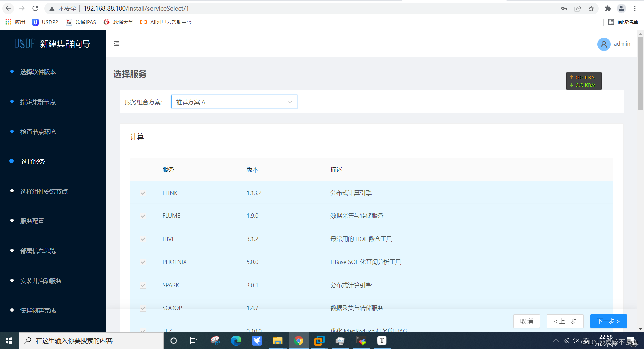Open the bird-logo app in taskbar

click(x=257, y=341)
